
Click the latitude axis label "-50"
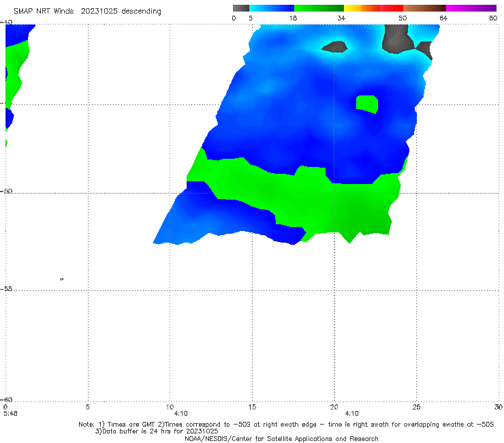6,191
